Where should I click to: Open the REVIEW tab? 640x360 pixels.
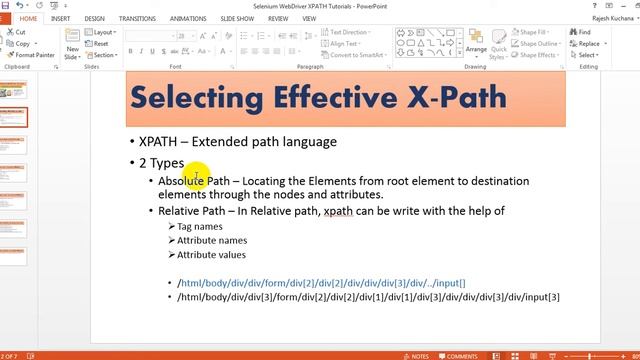(278, 19)
